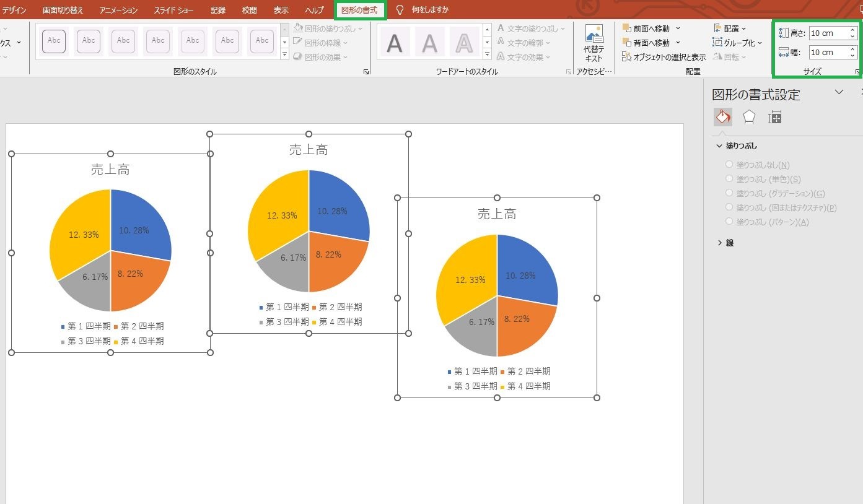Switch to the デザイン tab
This screenshot has width=863, height=504.
[x=14, y=10]
